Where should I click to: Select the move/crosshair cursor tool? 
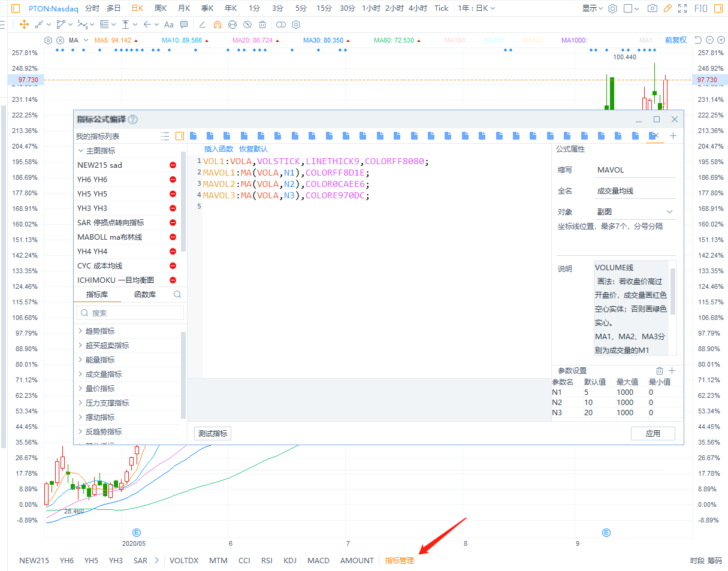click(x=25, y=25)
